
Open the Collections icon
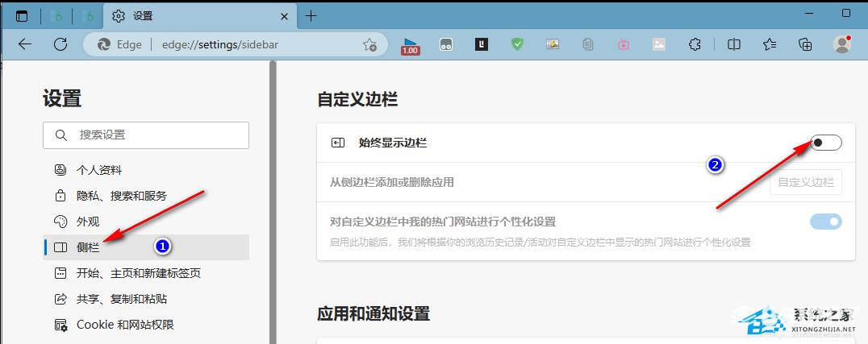click(805, 45)
